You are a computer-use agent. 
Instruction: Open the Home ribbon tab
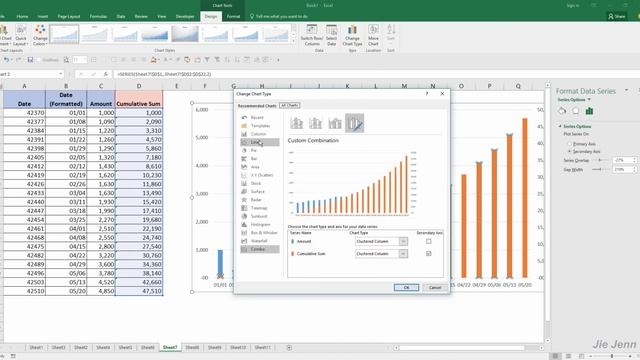click(22, 16)
